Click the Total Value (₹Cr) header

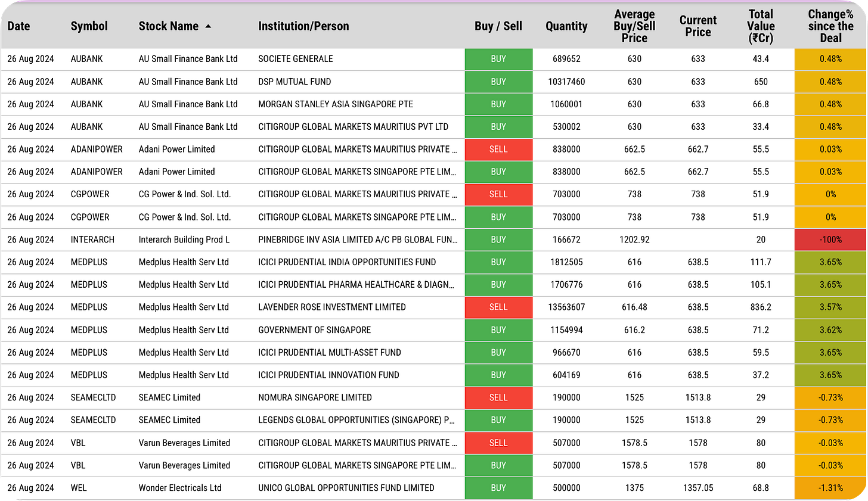click(x=761, y=26)
